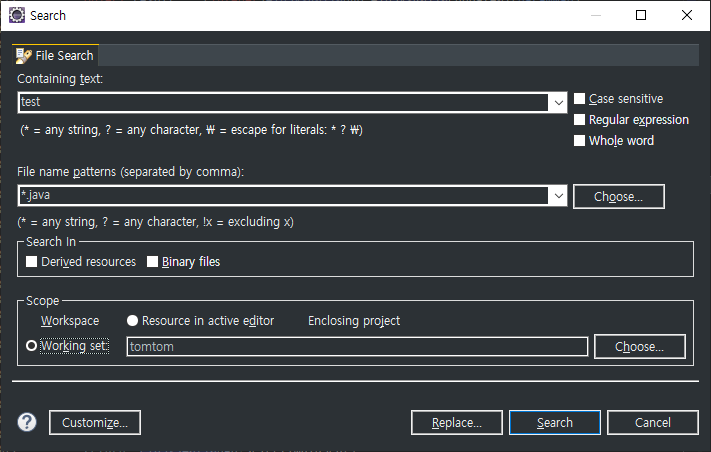This screenshot has width=711, height=452.
Task: Click the Replace button
Action: tap(457, 423)
